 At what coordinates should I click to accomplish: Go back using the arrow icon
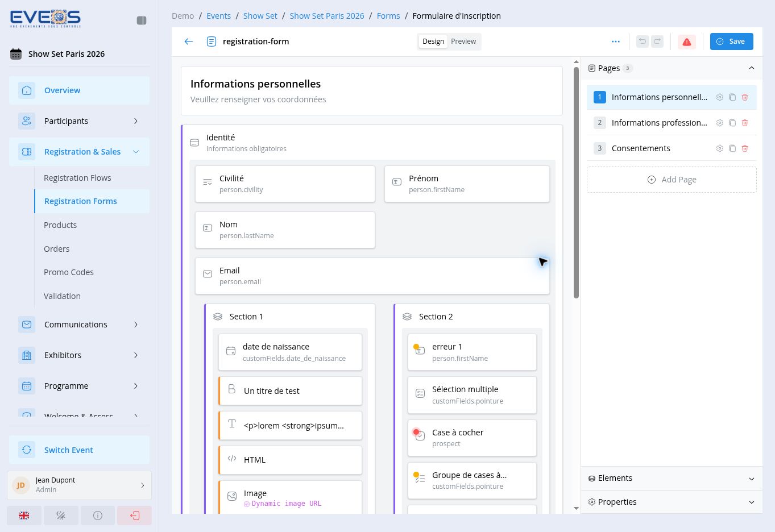[189, 41]
